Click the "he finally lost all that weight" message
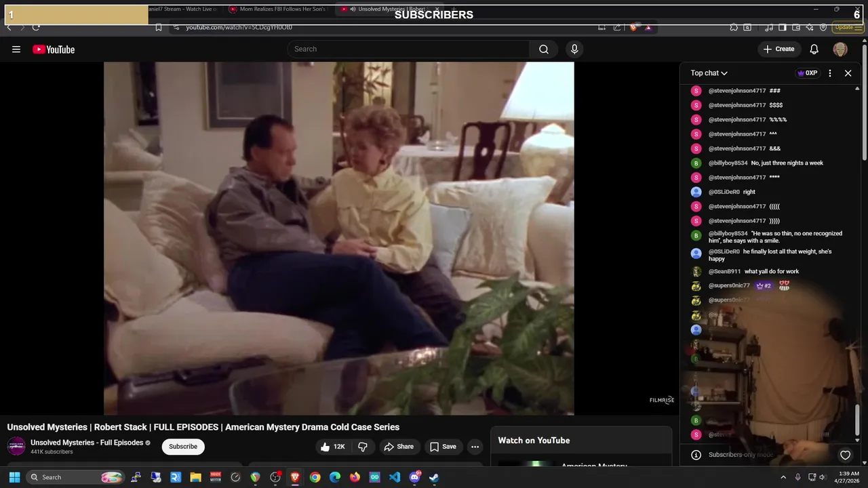Viewport: 868px width, 488px height. tap(770, 255)
